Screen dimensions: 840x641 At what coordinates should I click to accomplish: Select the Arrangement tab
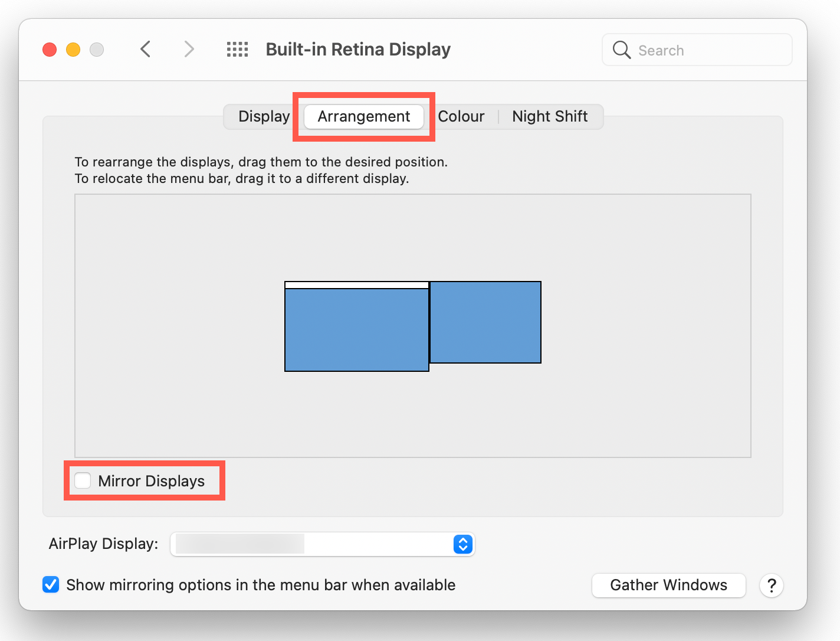pos(364,116)
